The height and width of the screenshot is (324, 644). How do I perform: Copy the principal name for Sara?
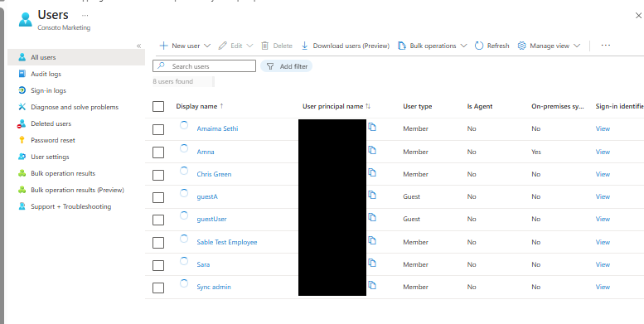pos(372,263)
